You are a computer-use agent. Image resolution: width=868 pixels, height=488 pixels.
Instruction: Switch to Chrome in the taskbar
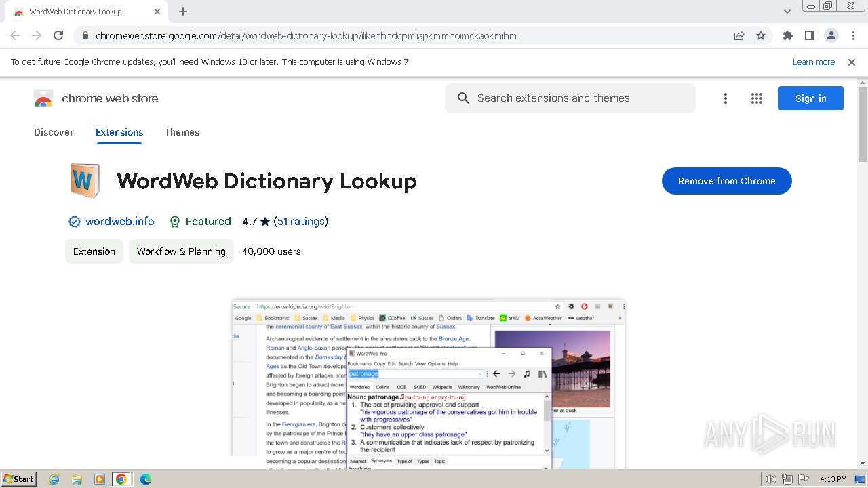121,479
